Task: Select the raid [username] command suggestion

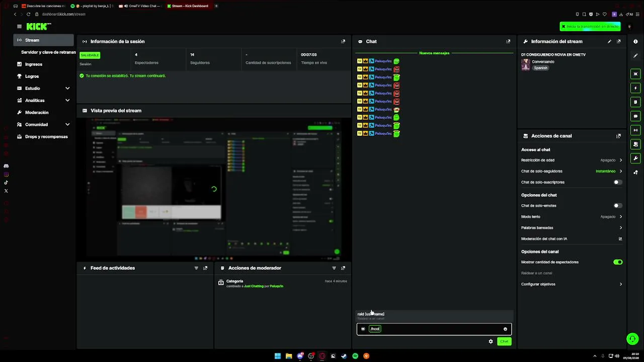Action: pos(434,316)
